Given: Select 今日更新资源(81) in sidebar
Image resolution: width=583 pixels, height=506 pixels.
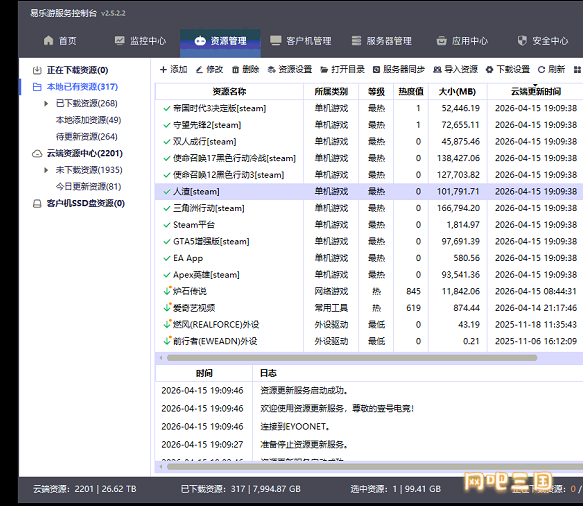Looking at the screenshot, I should [x=88, y=186].
